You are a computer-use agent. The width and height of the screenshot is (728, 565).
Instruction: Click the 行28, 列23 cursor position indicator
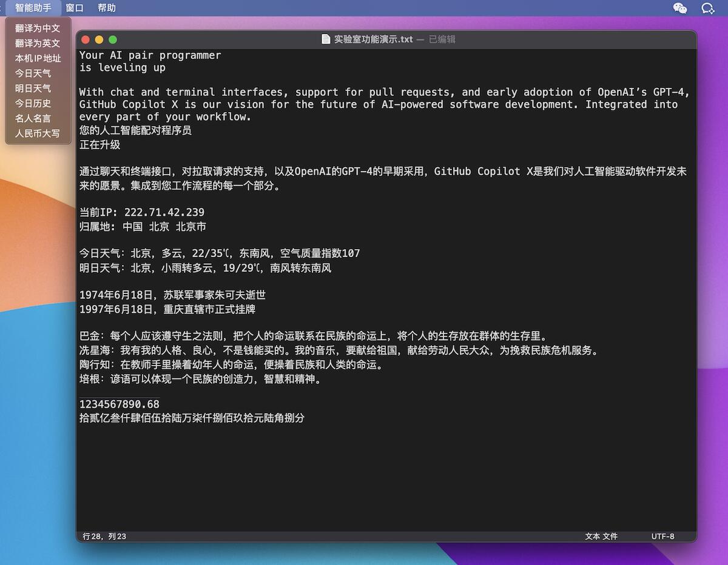pyautogui.click(x=104, y=537)
